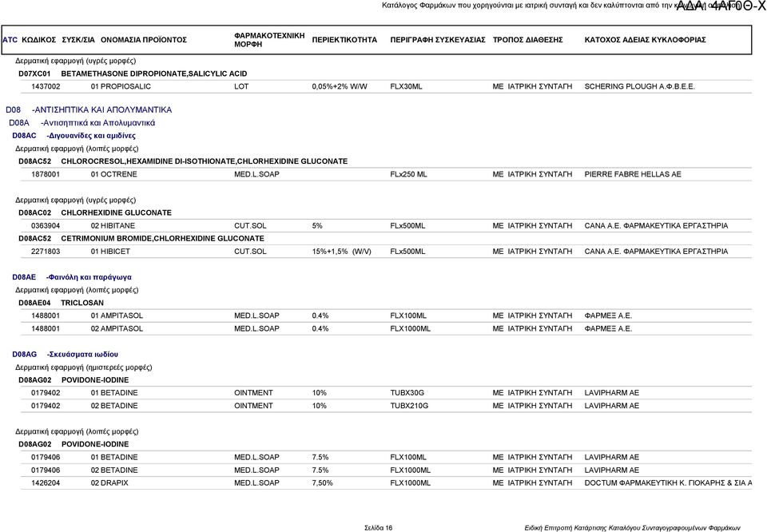Screen dimensions: 767x532
Task: Click the ΚΩΔΙΚΟΣ column header
Action: tap(39, 40)
